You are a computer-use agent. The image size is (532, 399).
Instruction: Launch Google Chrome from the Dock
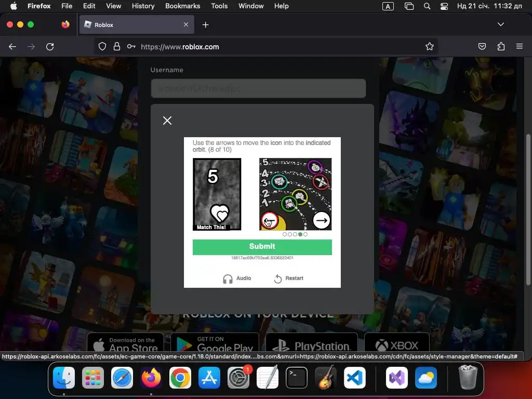click(180, 378)
